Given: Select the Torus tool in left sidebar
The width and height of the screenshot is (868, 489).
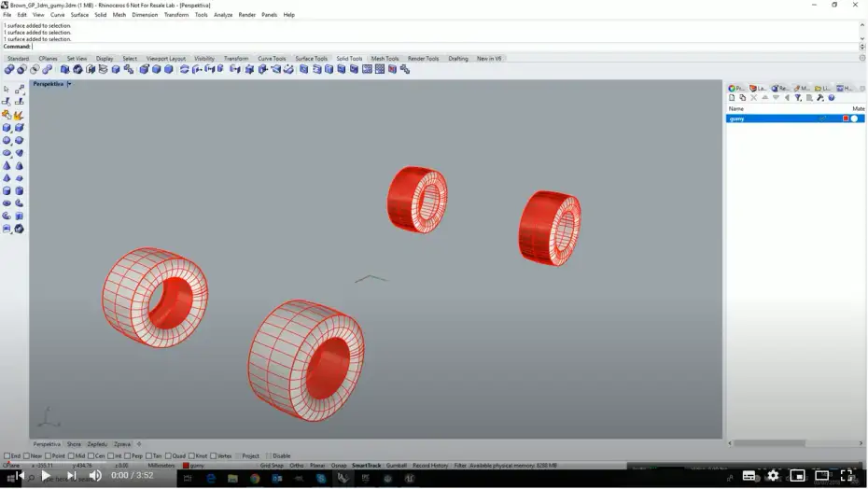Looking at the screenshot, I should click(x=7, y=203).
